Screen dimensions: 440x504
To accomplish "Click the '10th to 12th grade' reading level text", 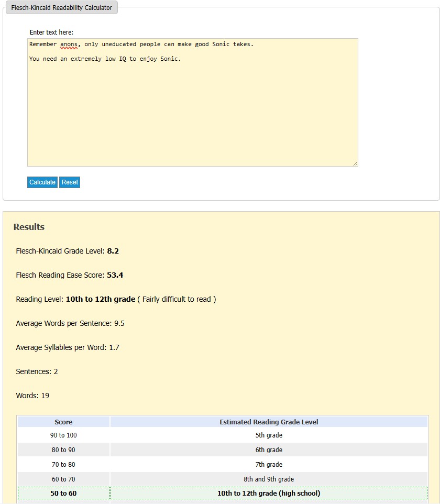I will pos(101,299).
